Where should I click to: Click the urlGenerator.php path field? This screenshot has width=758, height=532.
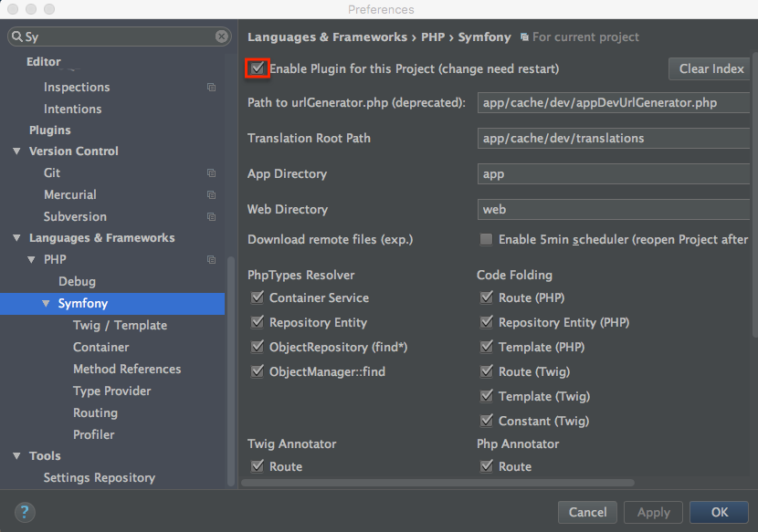[614, 102]
